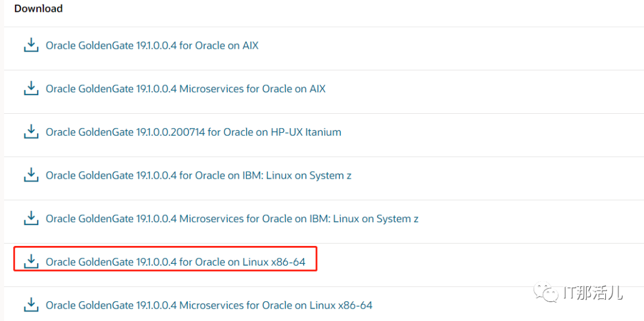Click download icon for GoldenGate Oracle on AIX

[30, 45]
